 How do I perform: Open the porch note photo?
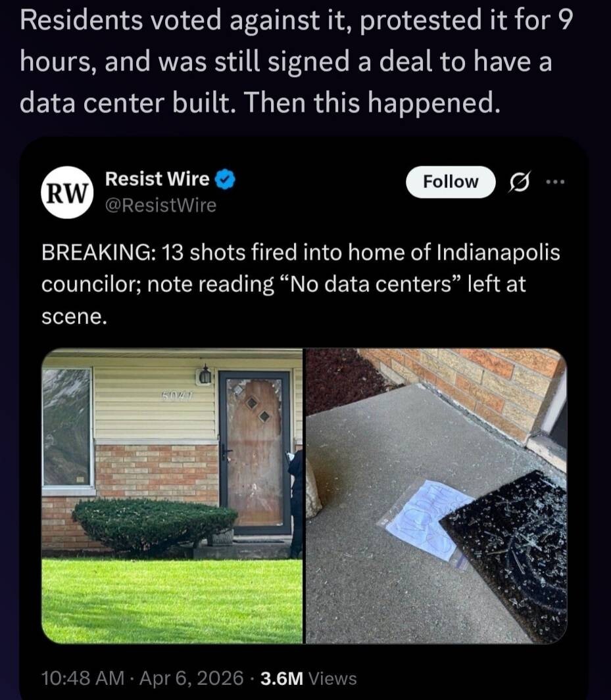436,496
